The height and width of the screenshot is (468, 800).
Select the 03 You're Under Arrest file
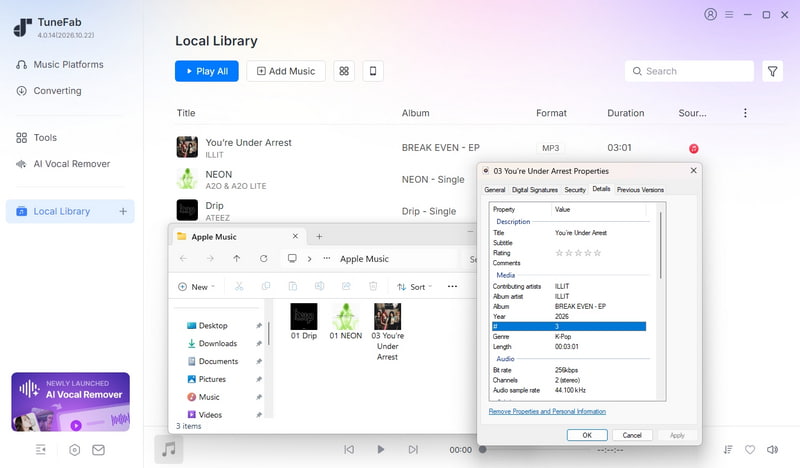click(x=387, y=332)
